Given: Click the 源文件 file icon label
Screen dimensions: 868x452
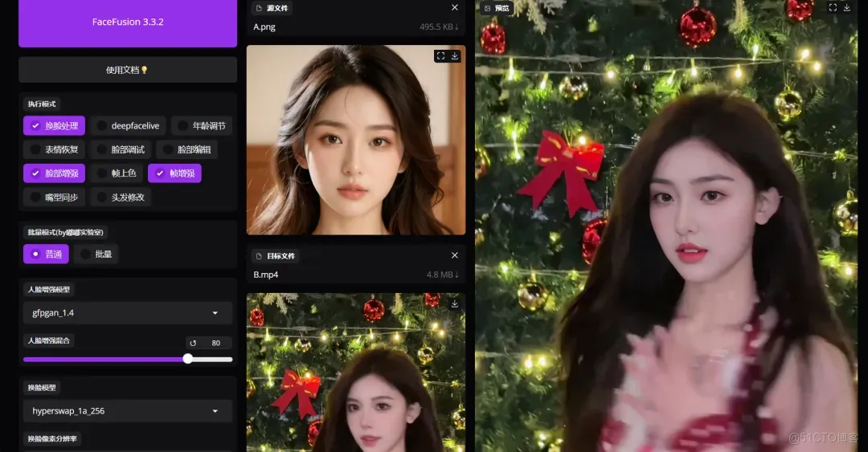Looking at the screenshot, I should point(272,8).
